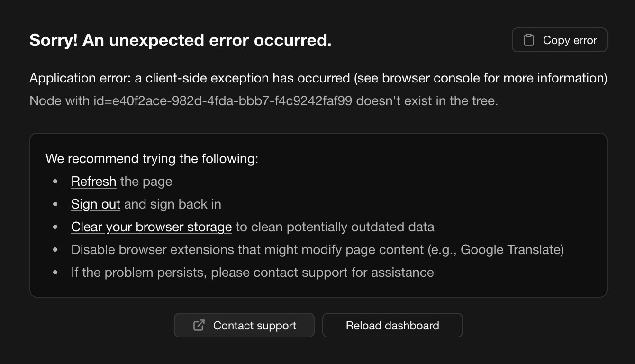Click the Disable browser extensions suggestion line
This screenshot has height=364, width=635.
point(317,250)
